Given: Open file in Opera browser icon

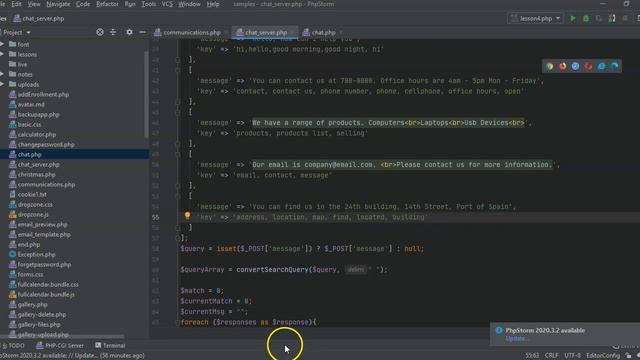Looking at the screenshot, I should point(588,66).
